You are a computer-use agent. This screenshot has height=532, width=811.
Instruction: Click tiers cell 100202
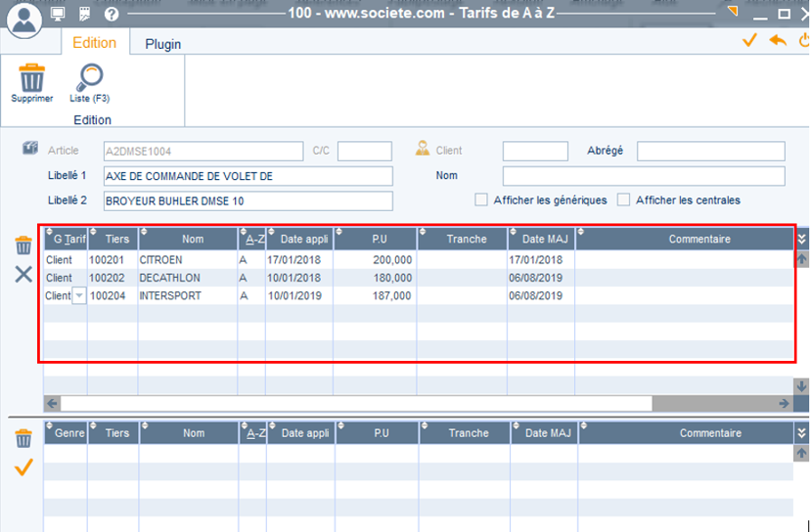(113, 278)
